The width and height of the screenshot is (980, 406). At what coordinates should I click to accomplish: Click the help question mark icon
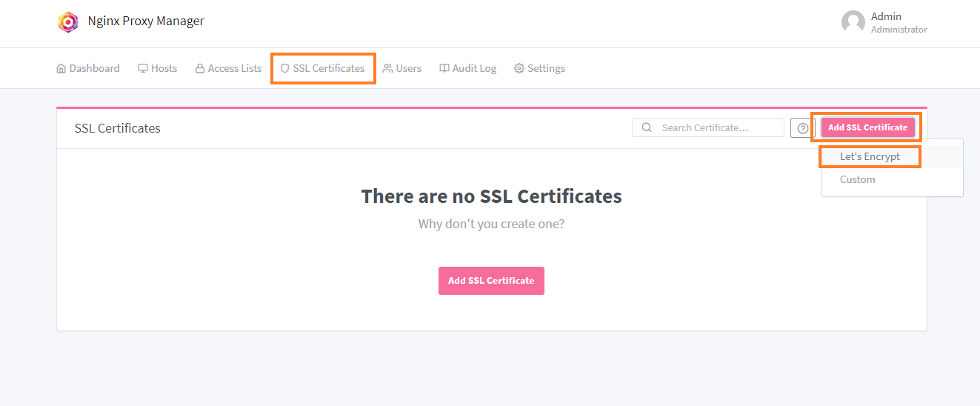click(802, 128)
